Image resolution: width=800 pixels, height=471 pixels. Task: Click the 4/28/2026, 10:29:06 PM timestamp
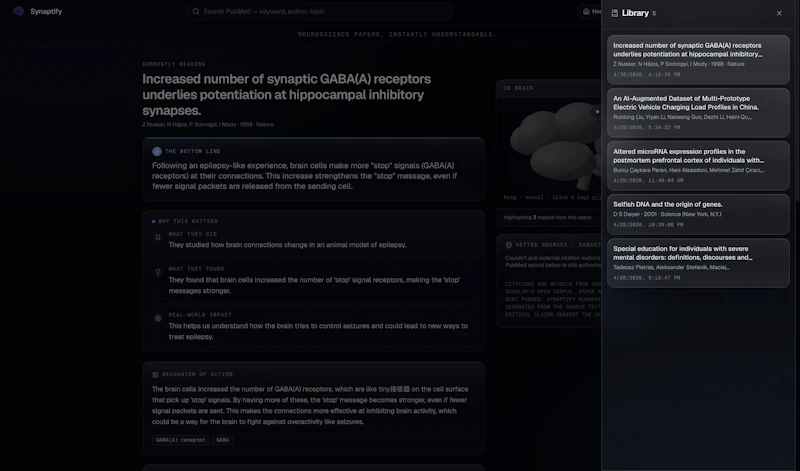[648, 225]
